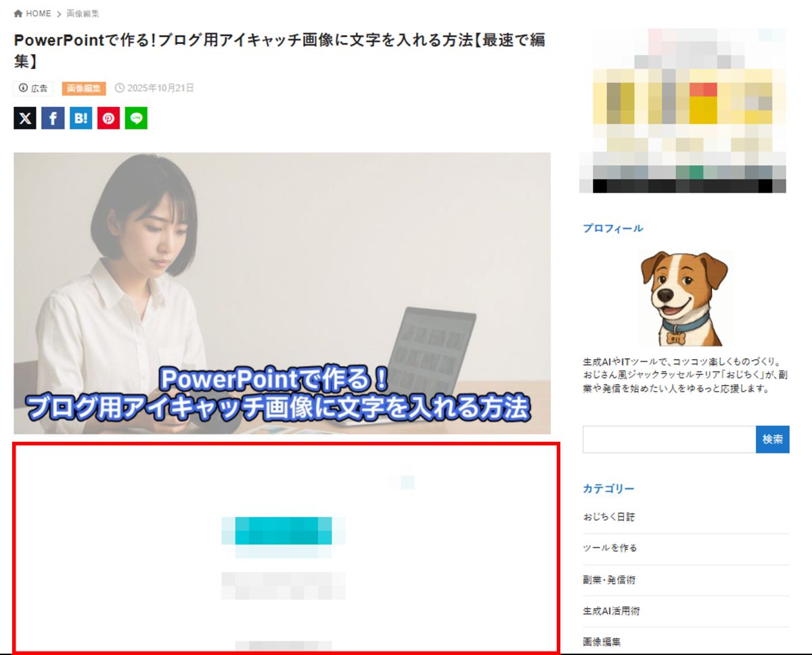Click the article headline title text
Viewport: 812px width, 655px height.
[279, 51]
